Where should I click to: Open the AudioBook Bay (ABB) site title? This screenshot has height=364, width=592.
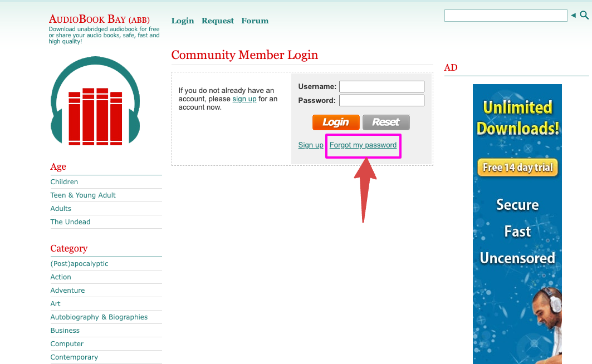(99, 19)
